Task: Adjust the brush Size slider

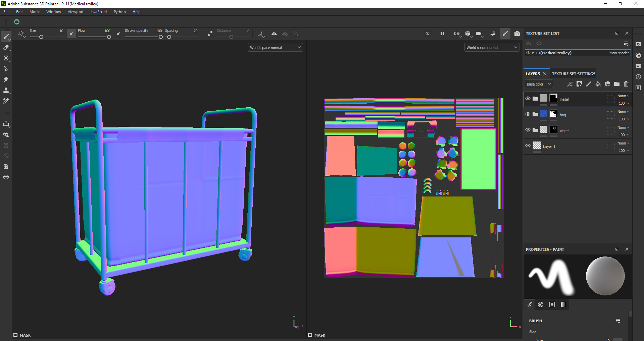Action: tap(47, 37)
